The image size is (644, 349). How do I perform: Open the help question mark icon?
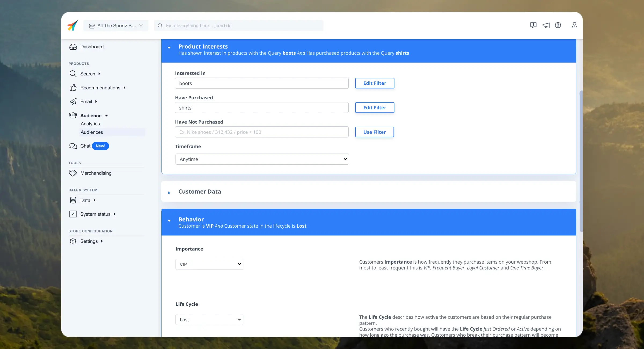(x=558, y=25)
